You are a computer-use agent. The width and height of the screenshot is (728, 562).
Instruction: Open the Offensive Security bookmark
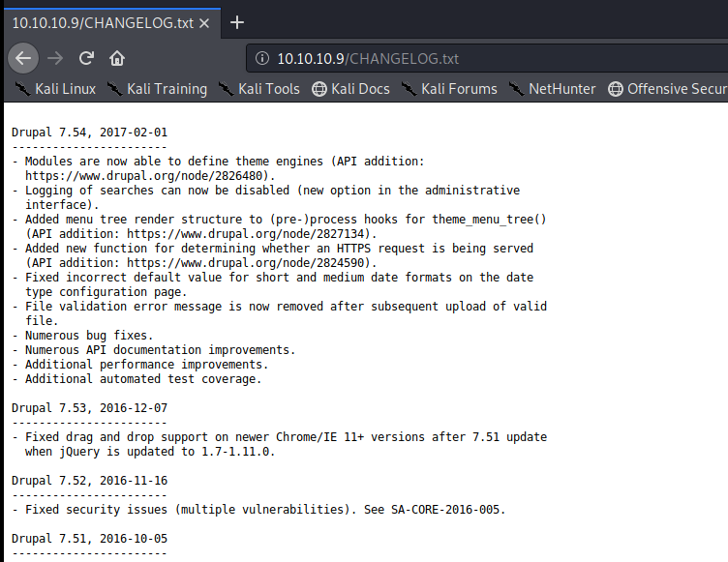tap(668, 89)
